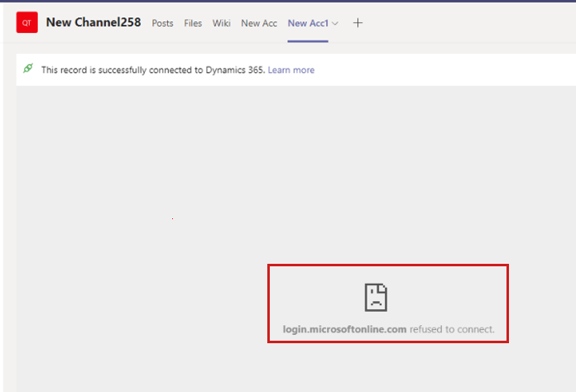
Task: Click the red QT team avatar icon
Action: [x=26, y=22]
